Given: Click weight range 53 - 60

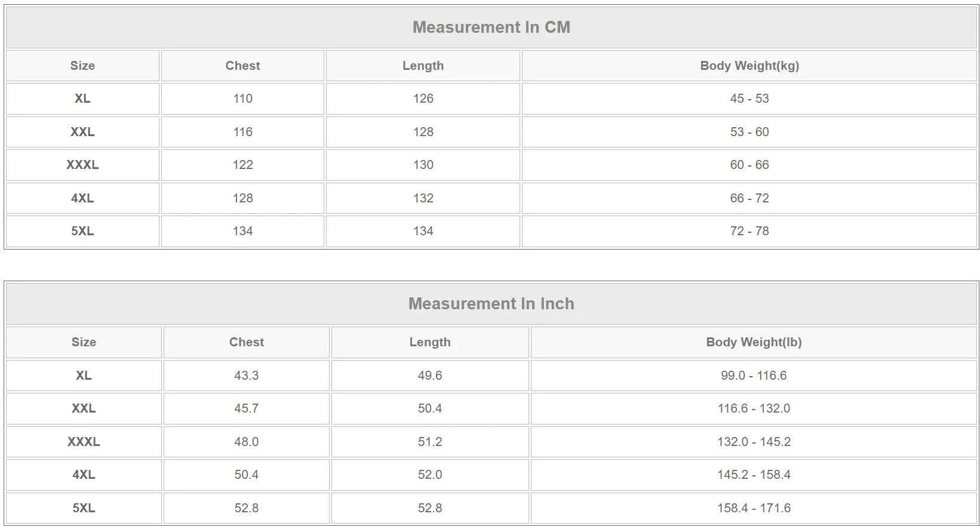Looking at the screenshot, I should point(749,132).
